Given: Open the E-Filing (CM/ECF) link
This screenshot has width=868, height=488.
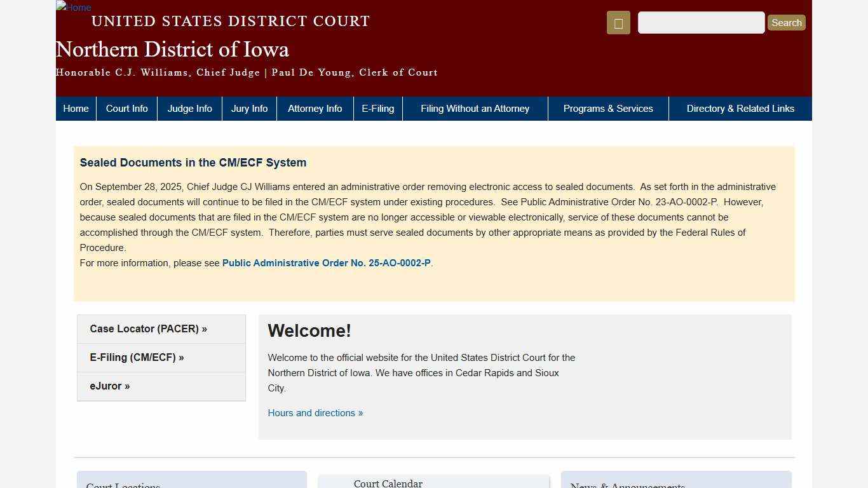Looking at the screenshot, I should (137, 357).
